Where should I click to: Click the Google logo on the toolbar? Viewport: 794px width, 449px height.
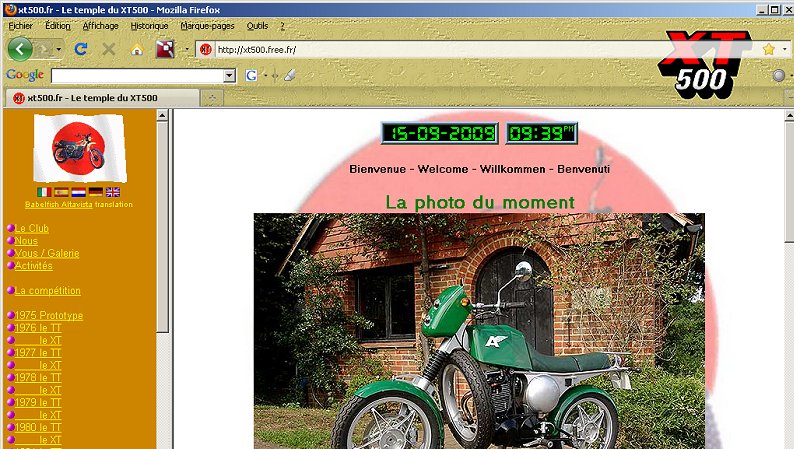pos(25,75)
